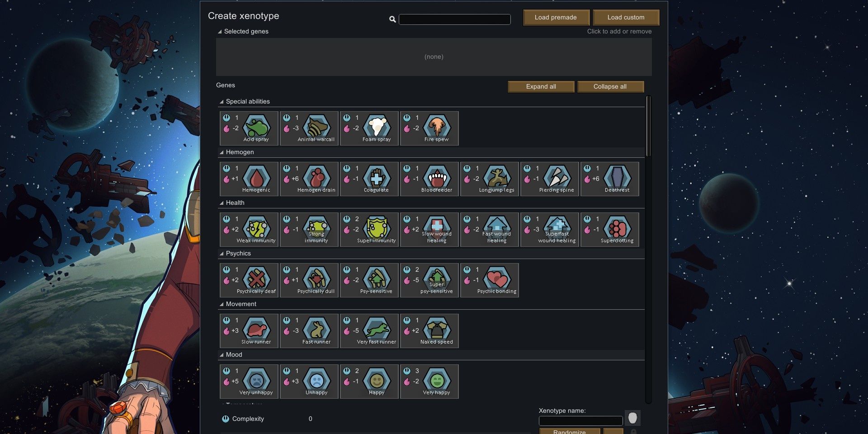This screenshot has width=868, height=434.
Task: Click the xenotype name input field
Action: [581, 420]
